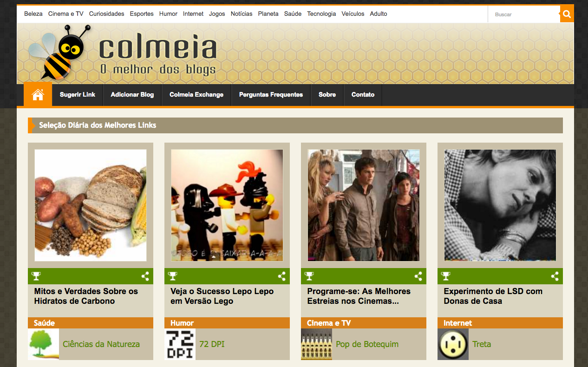
Task: Click the Treta blog avatar icon
Action: 453,344
